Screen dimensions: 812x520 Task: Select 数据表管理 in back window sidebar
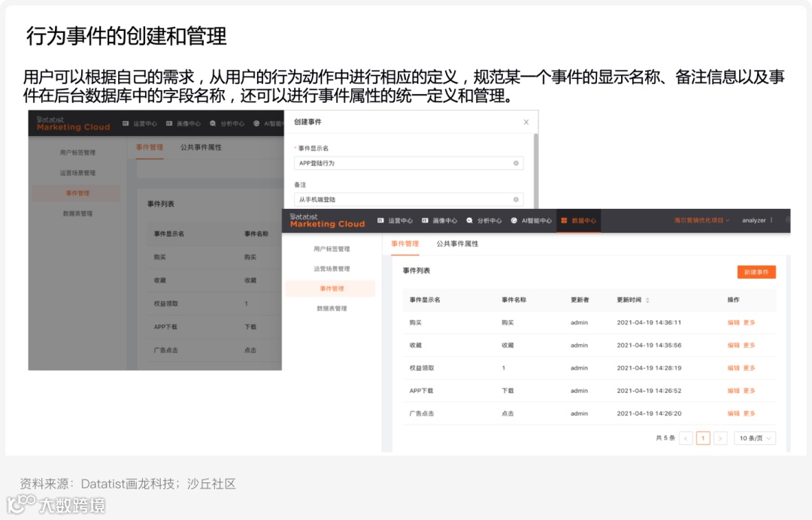[x=77, y=213]
